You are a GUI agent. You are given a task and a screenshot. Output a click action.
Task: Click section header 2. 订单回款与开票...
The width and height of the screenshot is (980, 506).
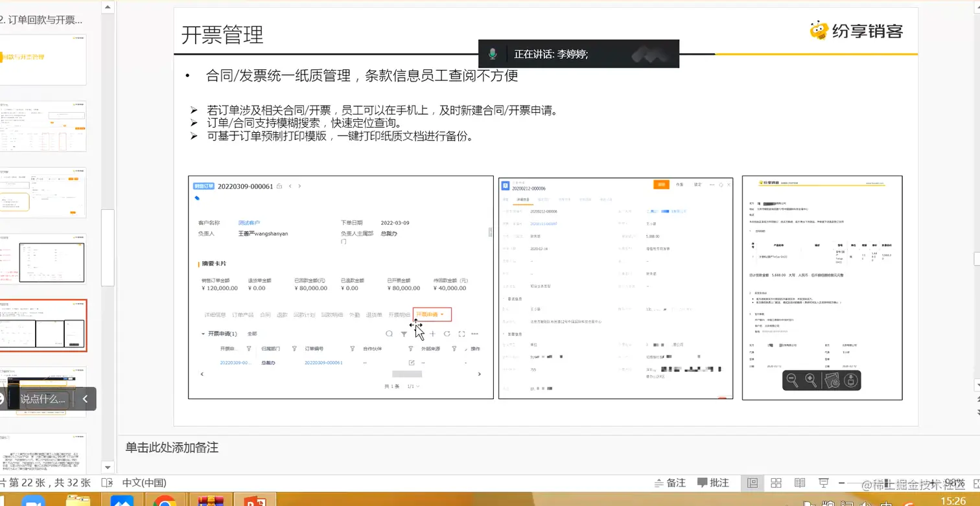click(41, 20)
